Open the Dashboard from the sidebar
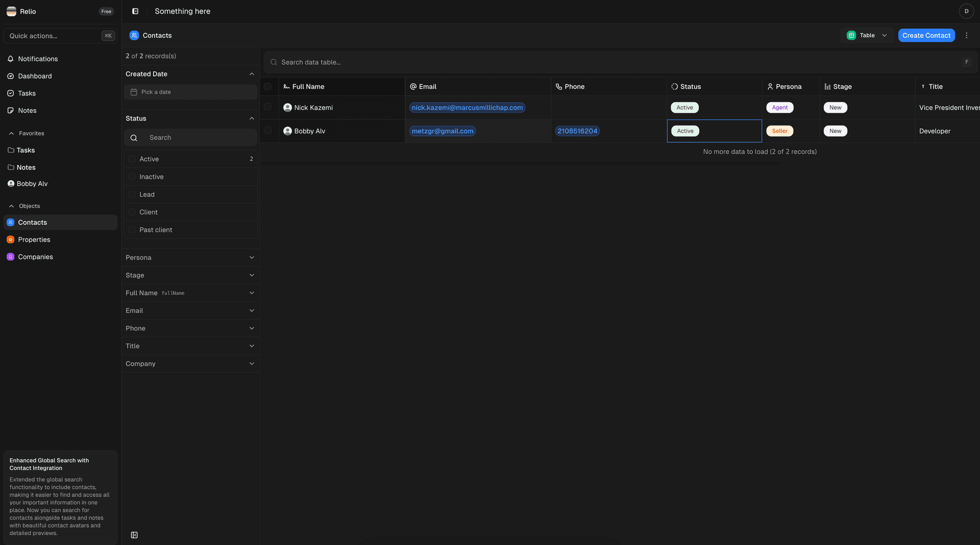This screenshot has height=545, width=980. [34, 76]
